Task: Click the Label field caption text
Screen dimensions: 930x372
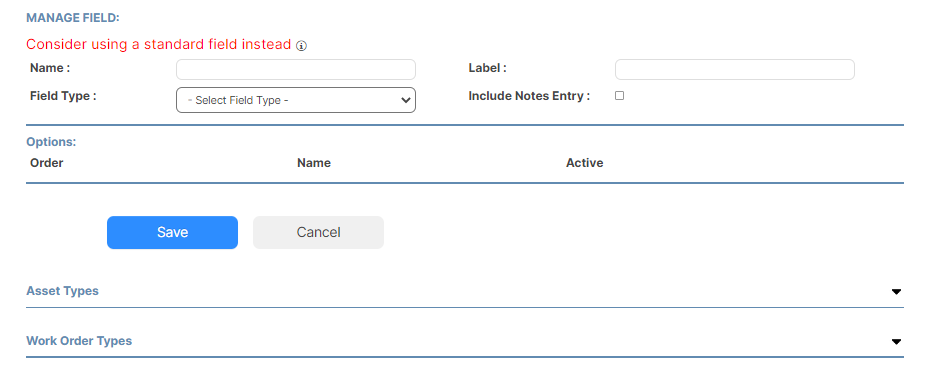Action: [x=488, y=68]
